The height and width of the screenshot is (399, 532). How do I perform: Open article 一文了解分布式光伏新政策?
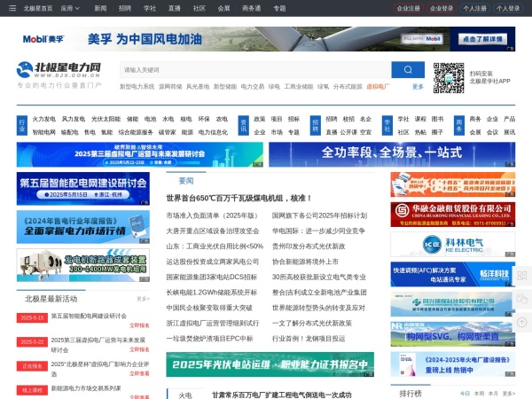coord(312,323)
